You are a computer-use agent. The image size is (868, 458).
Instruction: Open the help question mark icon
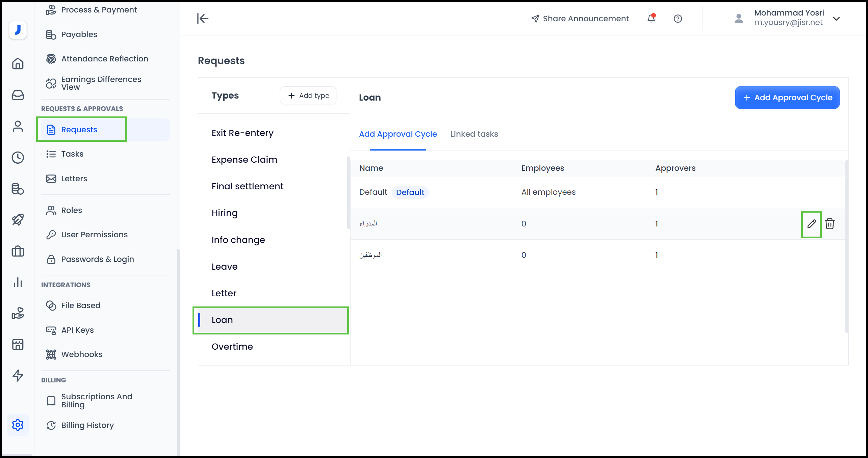click(x=678, y=19)
